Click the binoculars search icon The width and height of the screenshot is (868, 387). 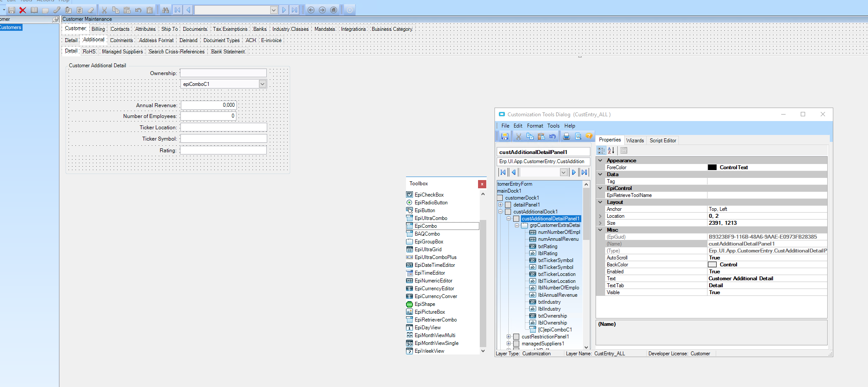point(165,10)
